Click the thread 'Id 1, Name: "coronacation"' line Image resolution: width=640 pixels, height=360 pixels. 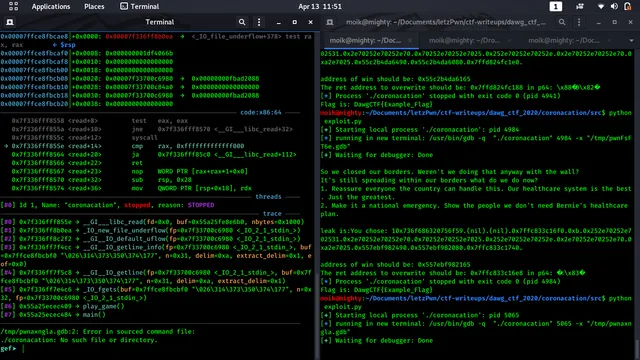[107, 205]
